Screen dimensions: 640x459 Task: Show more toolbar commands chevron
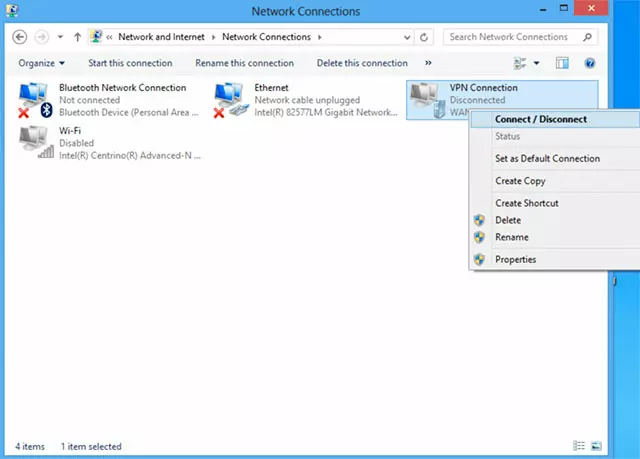(430, 63)
